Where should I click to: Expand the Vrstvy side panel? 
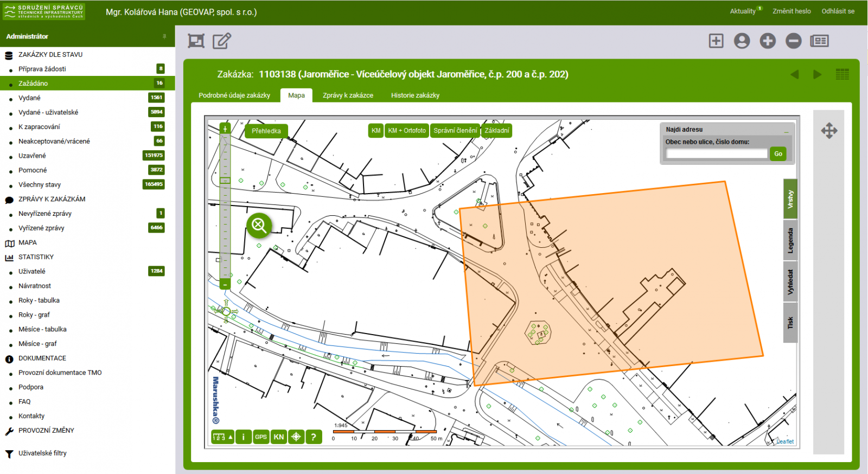pos(790,199)
